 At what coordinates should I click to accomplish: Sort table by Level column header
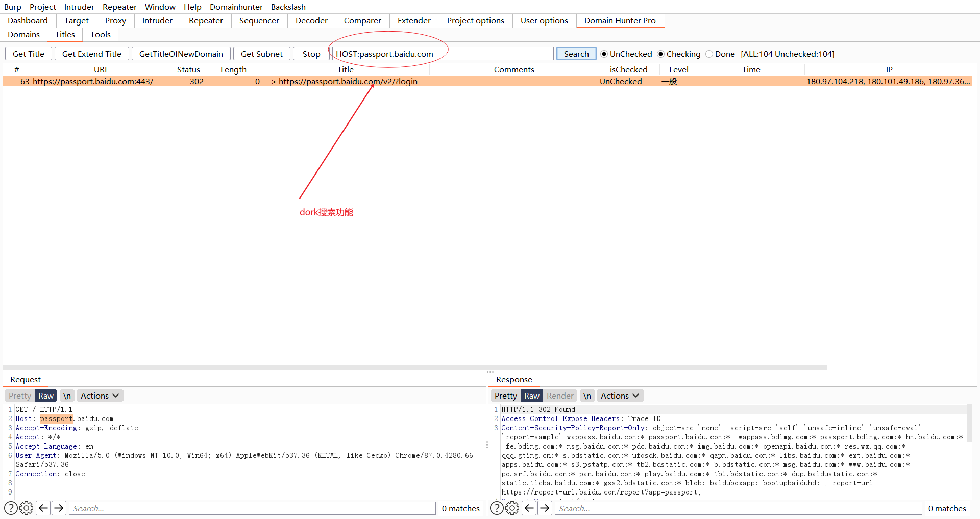(679, 69)
